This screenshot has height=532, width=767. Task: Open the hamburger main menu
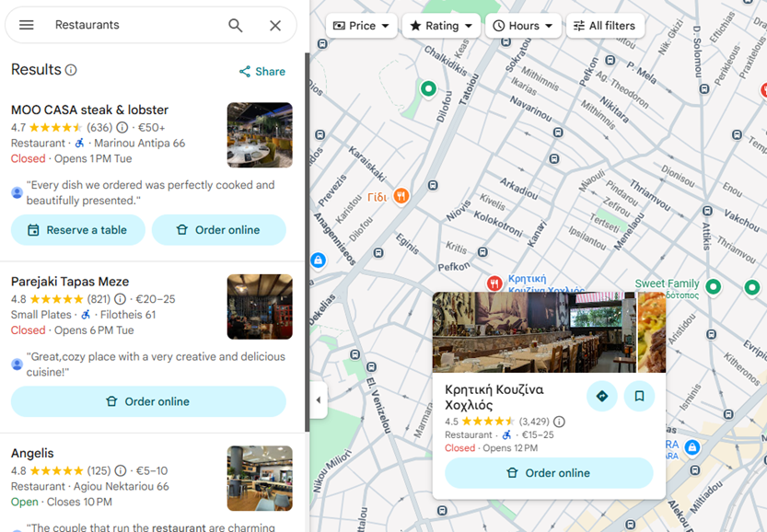tap(27, 25)
